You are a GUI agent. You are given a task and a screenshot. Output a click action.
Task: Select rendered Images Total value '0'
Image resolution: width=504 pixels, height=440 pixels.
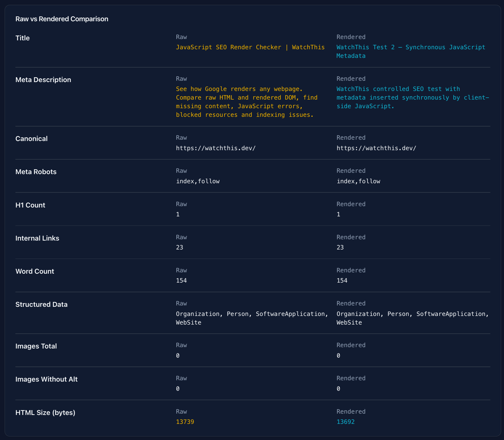(338, 356)
